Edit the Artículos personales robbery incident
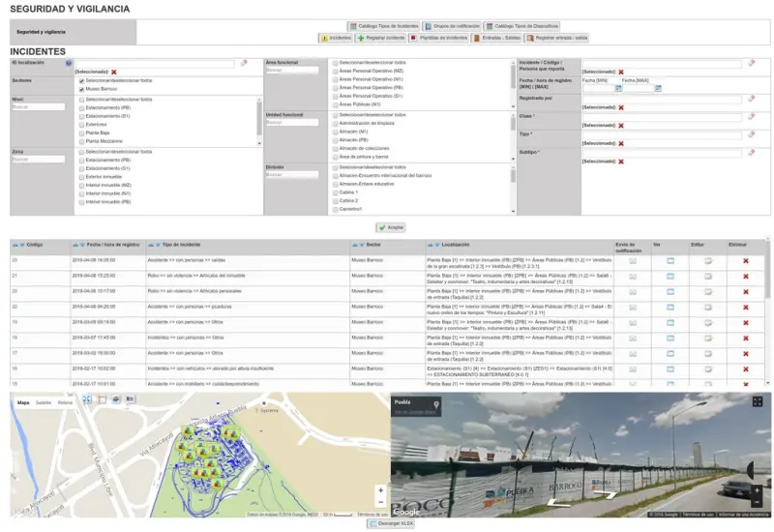 708,292
